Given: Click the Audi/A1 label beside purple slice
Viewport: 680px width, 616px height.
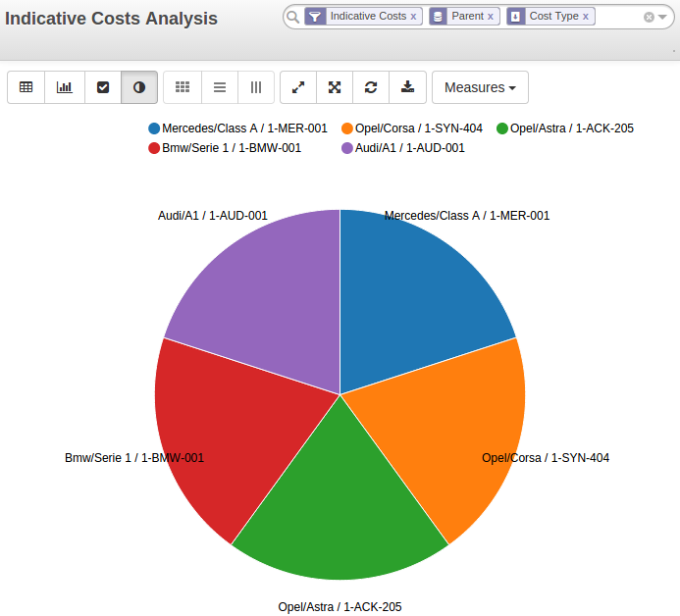Looking at the screenshot, I should 213,216.
